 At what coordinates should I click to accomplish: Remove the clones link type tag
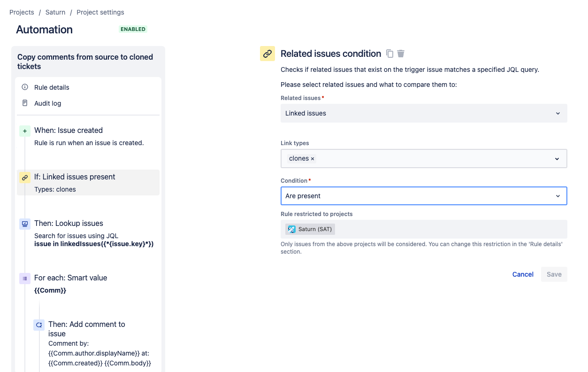coord(313,159)
